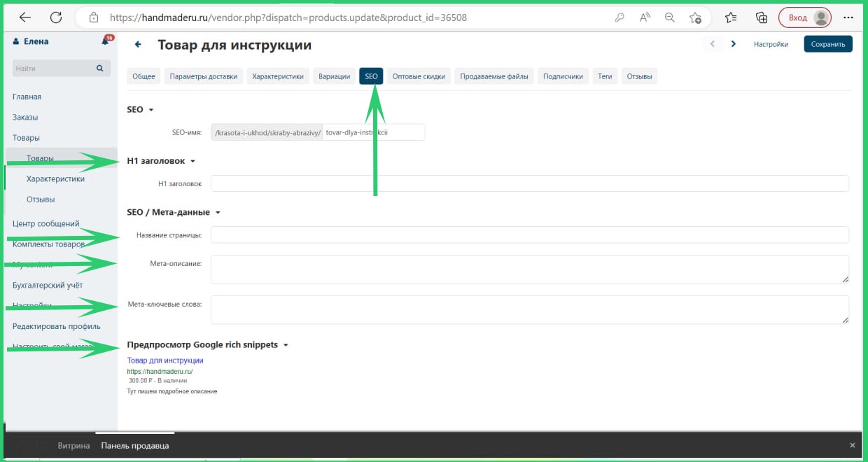This screenshot has height=462, width=868.
Task: Click into the Мета-описание text area
Action: tap(529, 269)
